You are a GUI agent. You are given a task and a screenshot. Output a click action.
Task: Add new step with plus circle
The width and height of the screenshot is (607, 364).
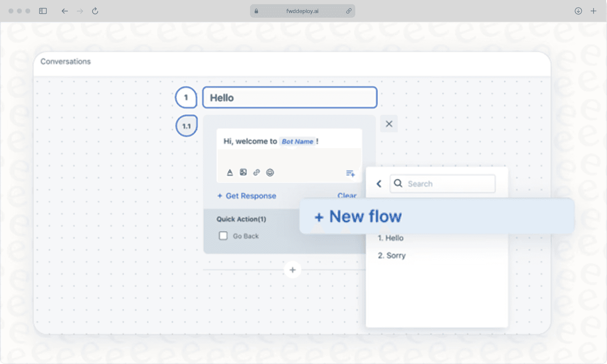coord(293,270)
